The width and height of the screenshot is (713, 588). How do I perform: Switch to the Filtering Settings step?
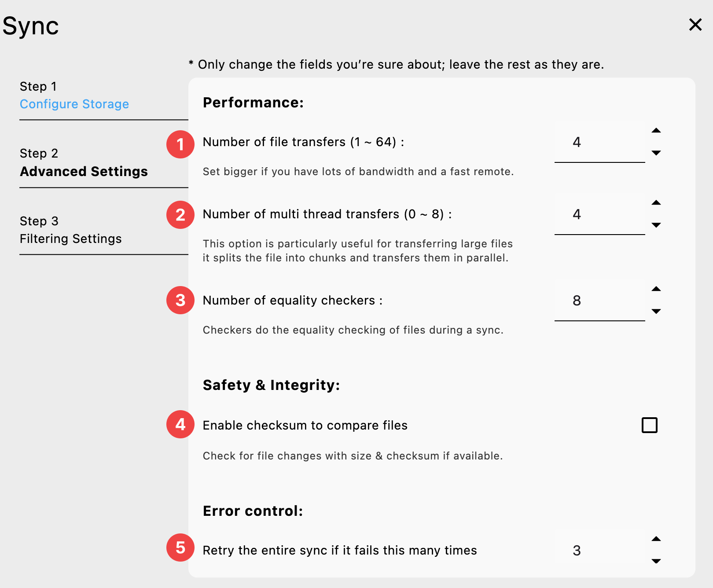[x=70, y=239]
